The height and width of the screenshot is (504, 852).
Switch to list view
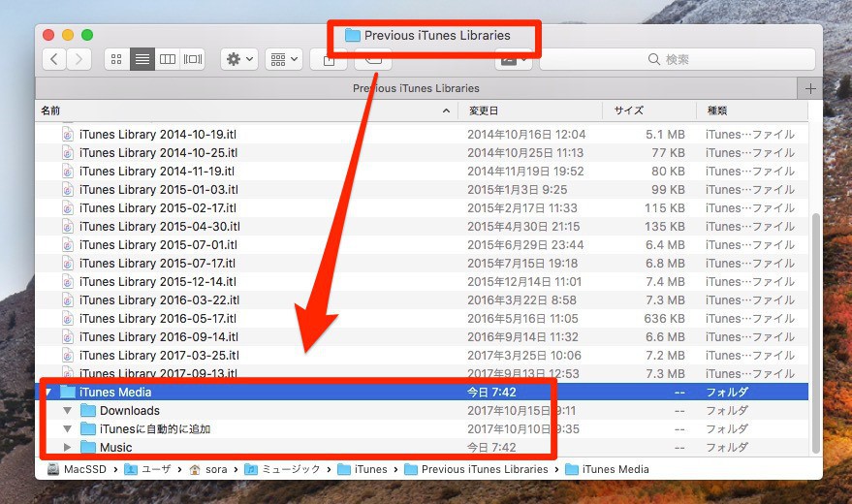142,59
